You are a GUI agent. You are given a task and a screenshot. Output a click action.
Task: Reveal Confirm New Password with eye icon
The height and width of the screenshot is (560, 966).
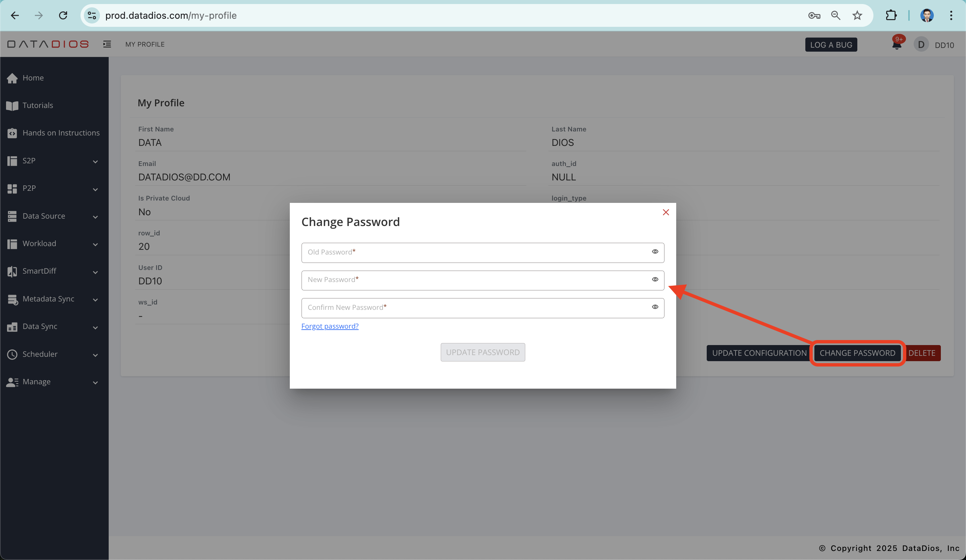(655, 307)
